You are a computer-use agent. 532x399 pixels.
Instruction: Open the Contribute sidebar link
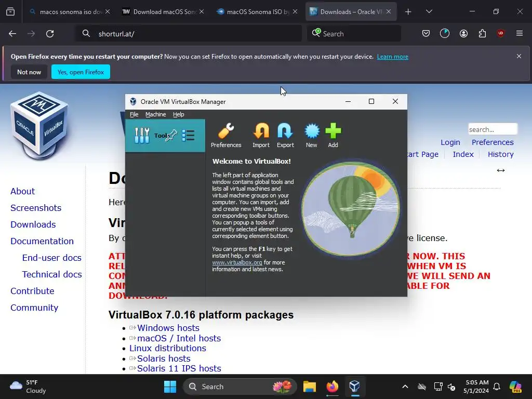[x=32, y=291]
